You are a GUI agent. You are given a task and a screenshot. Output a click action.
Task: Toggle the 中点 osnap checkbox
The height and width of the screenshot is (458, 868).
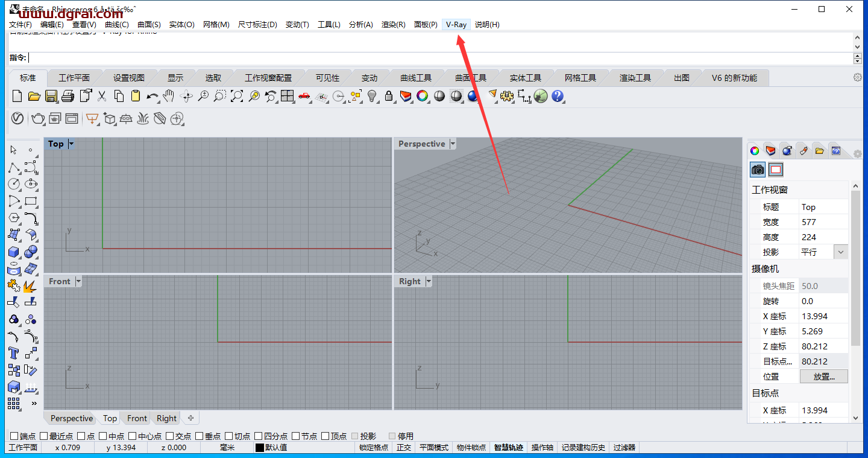coord(103,436)
